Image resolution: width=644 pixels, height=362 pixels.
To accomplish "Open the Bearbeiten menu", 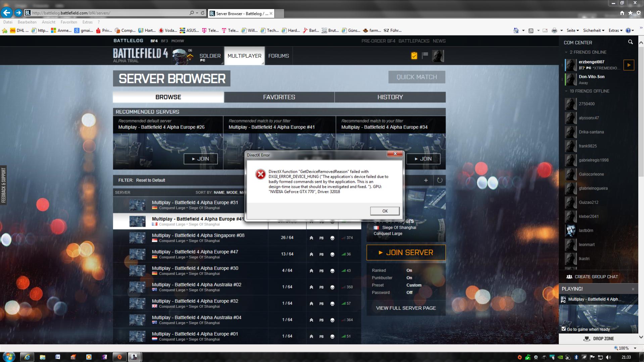I will point(27,22).
